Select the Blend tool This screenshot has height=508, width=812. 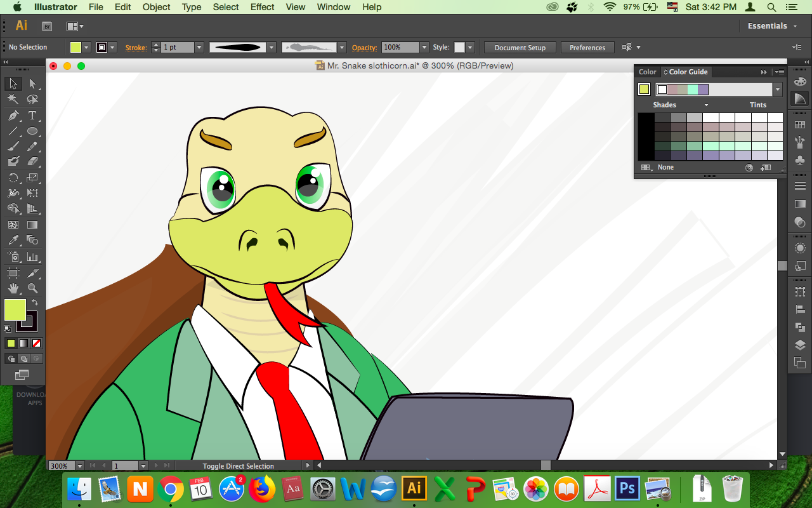click(x=32, y=240)
